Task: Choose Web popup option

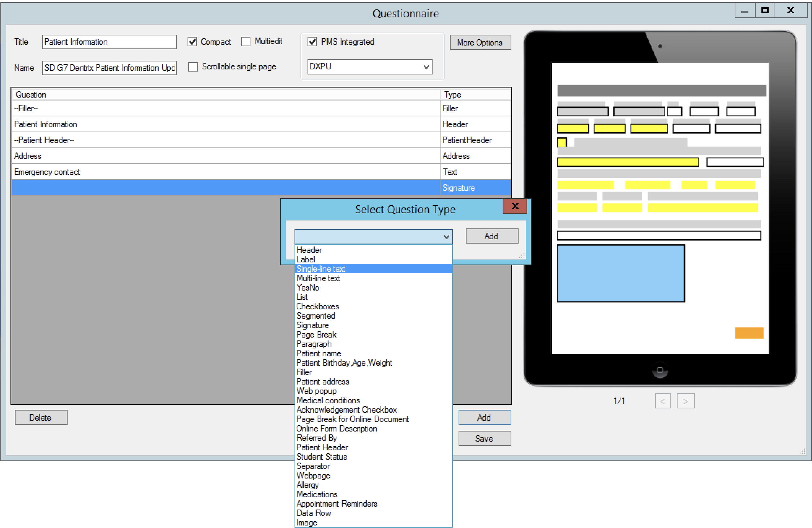Action: coord(373,391)
